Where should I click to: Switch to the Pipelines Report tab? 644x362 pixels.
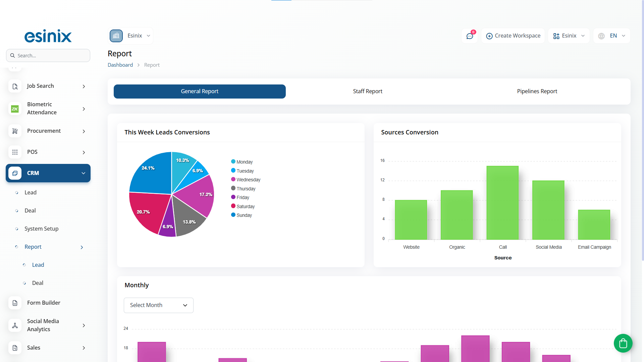click(x=537, y=92)
